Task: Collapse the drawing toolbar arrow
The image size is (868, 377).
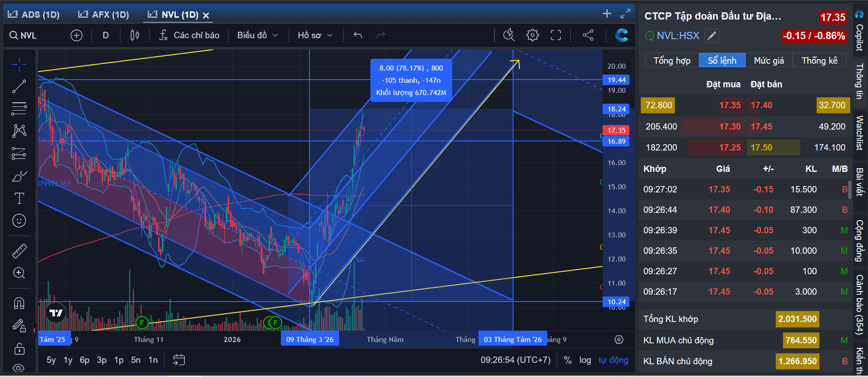Action: [35, 331]
